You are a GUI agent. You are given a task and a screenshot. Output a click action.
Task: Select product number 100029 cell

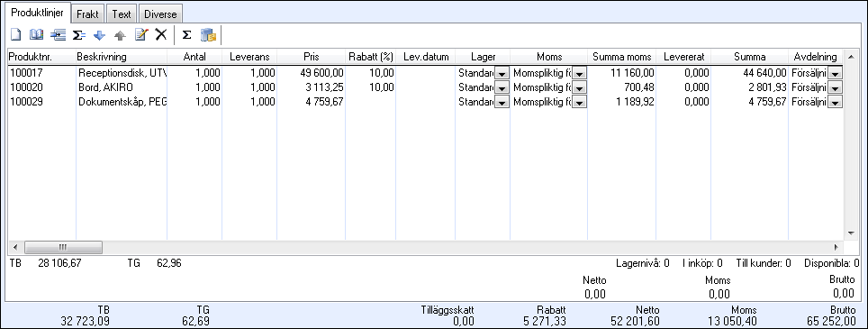coord(41,101)
